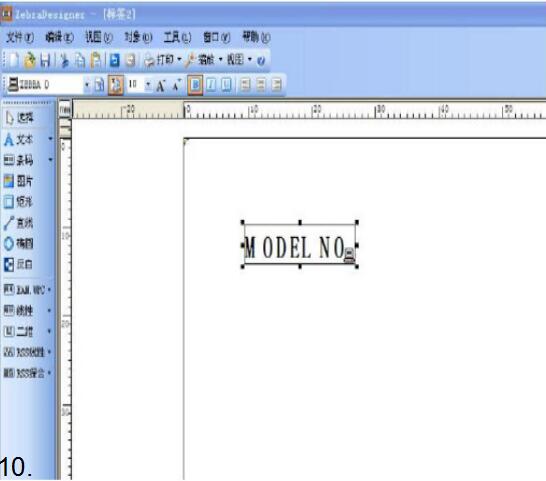The width and height of the screenshot is (546, 481).
Task: Select the Barcode (条码) tool
Action: [19, 160]
